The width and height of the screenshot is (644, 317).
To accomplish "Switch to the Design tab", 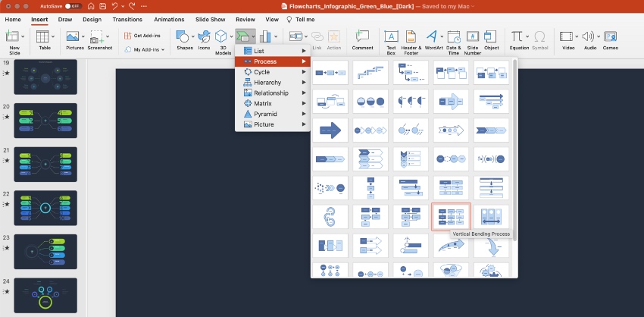I will [92, 19].
